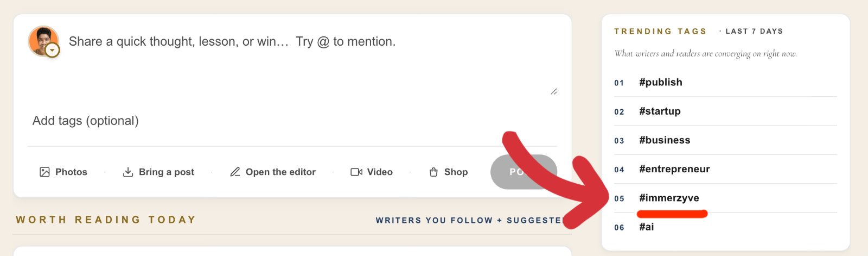This screenshot has height=256, width=868.
Task: Click the grey Post button
Action: tap(524, 172)
